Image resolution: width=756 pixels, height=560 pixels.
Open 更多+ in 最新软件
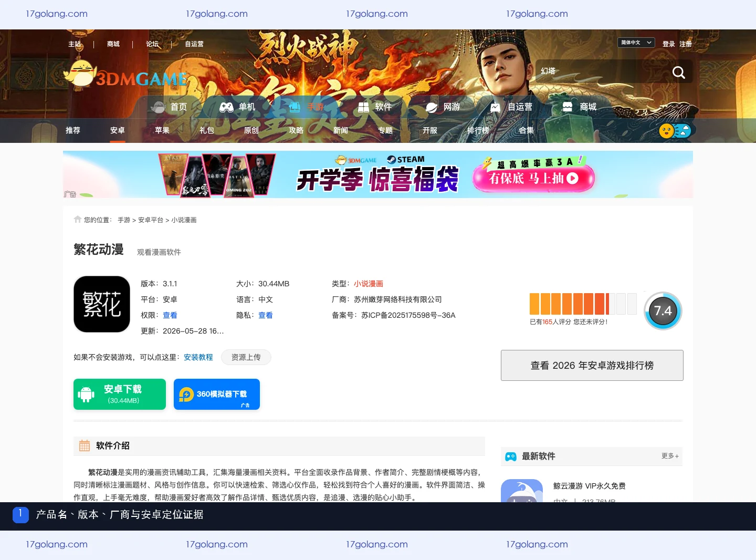[x=670, y=456]
